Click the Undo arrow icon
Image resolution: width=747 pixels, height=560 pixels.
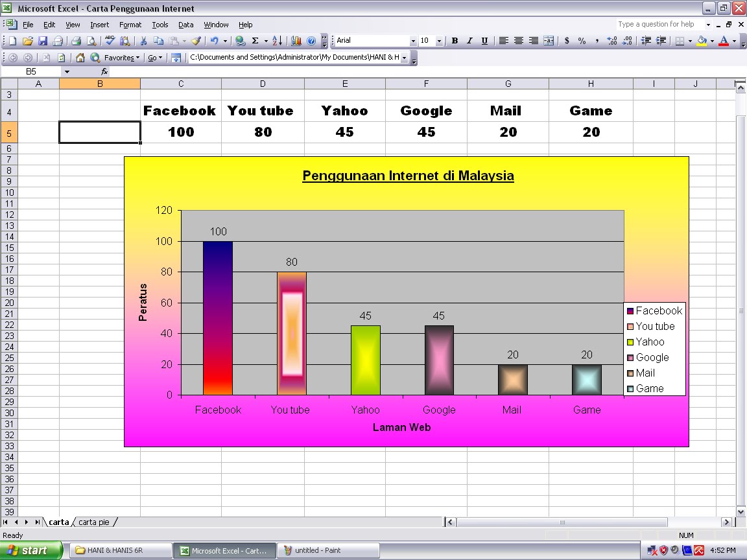(x=215, y=41)
